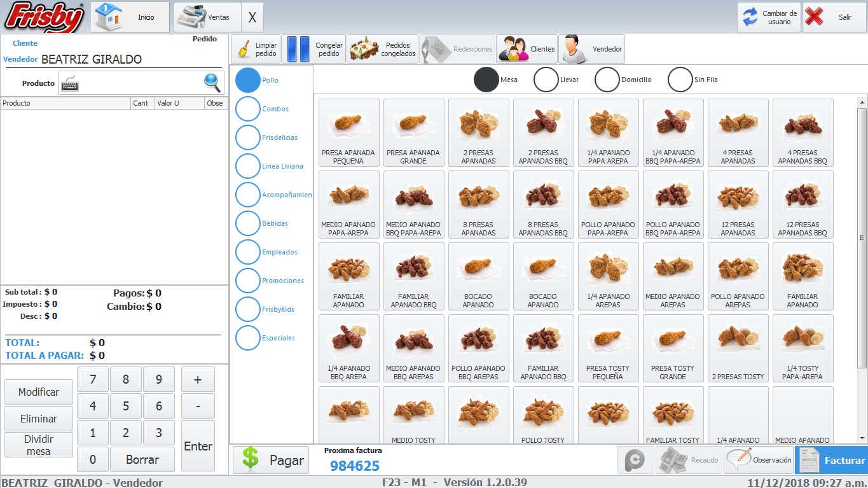The height and width of the screenshot is (488, 868).
Task: Select the Promociones category
Action: pos(248,281)
